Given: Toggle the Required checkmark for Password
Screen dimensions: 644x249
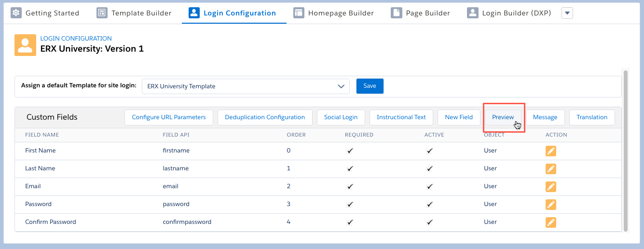Looking at the screenshot, I should pos(350,205).
